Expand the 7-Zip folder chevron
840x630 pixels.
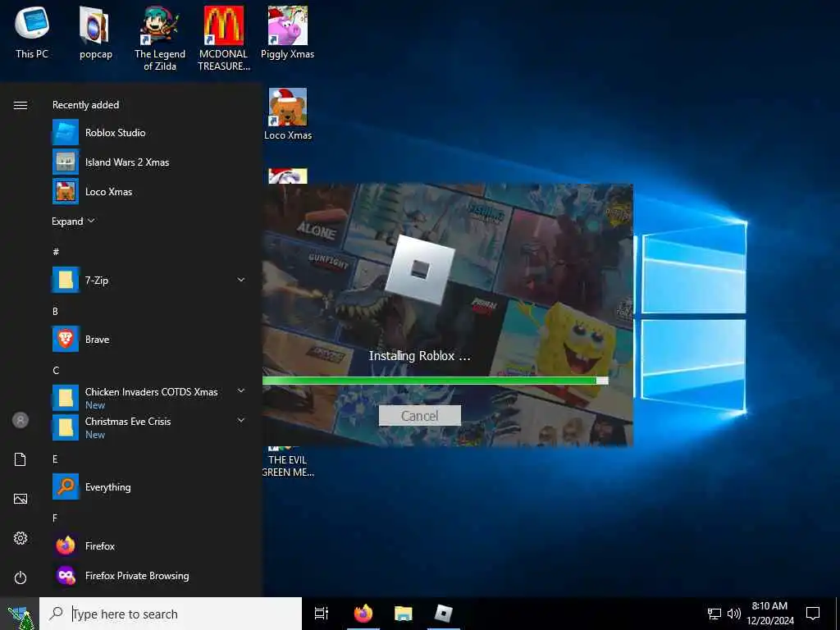click(x=241, y=280)
